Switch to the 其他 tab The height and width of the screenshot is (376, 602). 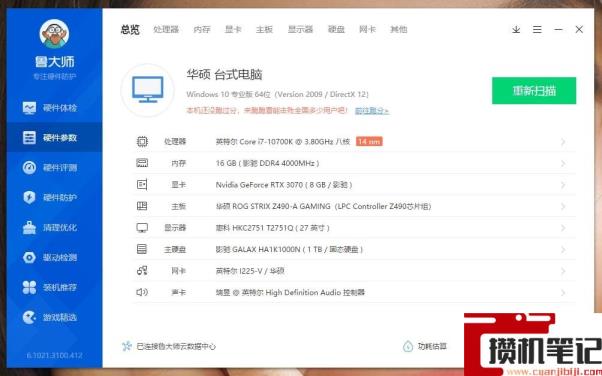[399, 30]
